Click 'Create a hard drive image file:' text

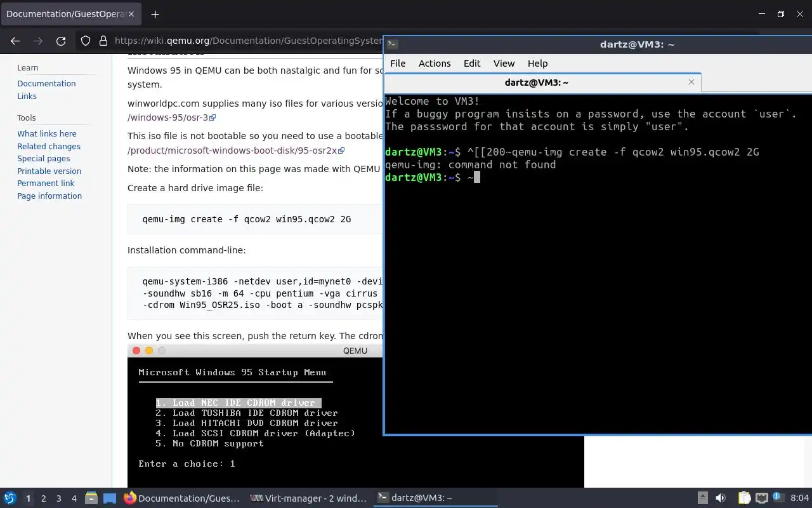(x=195, y=188)
